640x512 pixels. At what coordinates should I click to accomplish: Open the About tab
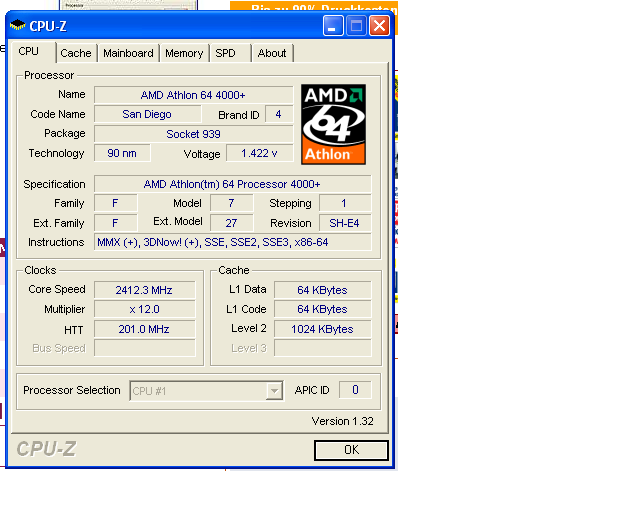(271, 53)
